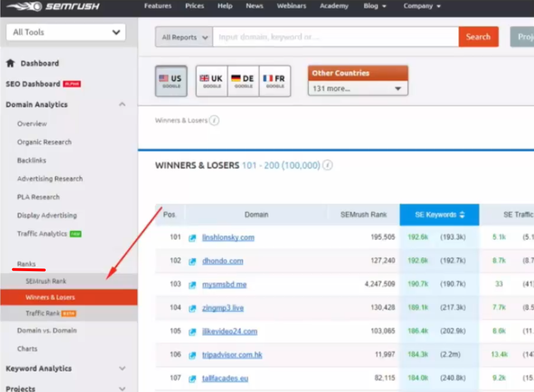Collapse the Domain Analytics section
The image size is (534, 392).
(122, 105)
